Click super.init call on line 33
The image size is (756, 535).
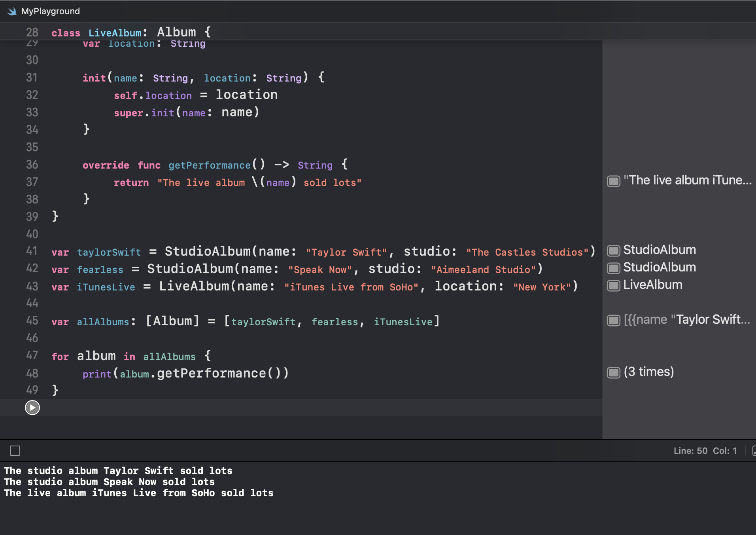[x=186, y=112]
